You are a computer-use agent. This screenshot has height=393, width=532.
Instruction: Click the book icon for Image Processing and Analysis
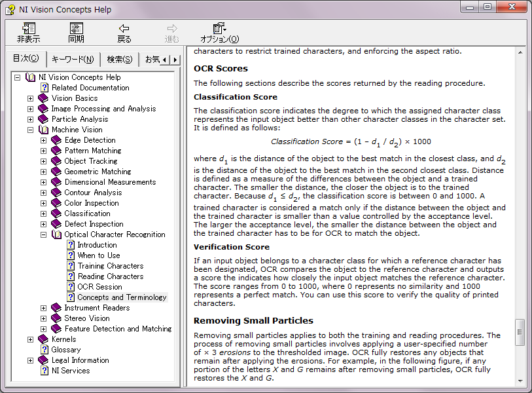pos(43,109)
